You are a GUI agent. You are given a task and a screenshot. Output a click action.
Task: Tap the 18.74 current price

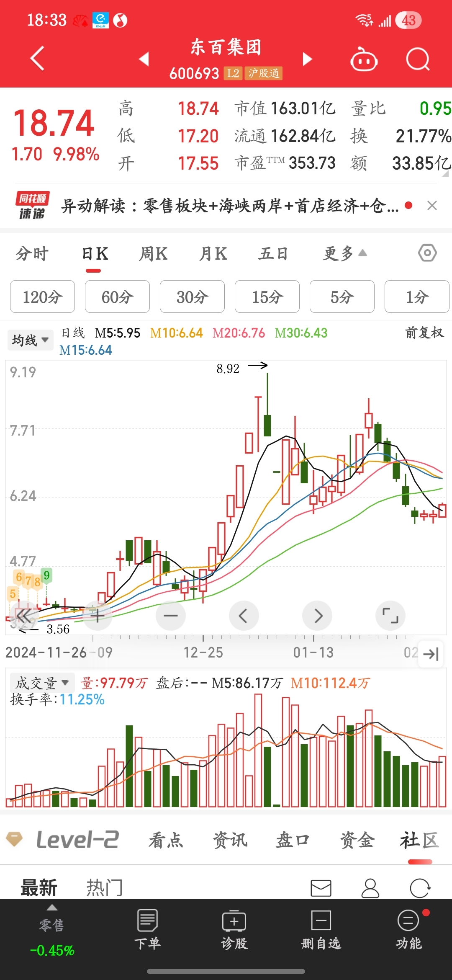(x=54, y=123)
